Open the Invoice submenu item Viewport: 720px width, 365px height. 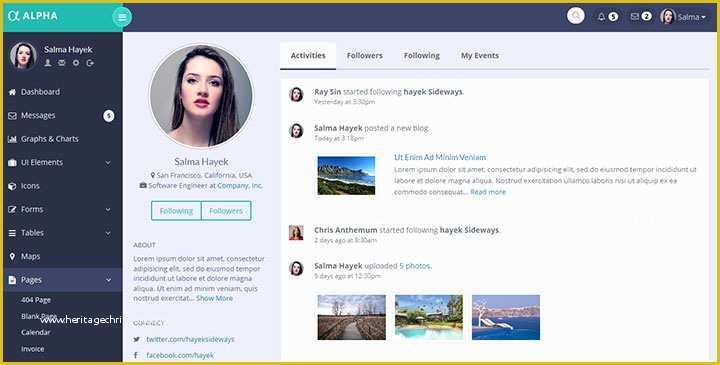(x=33, y=349)
